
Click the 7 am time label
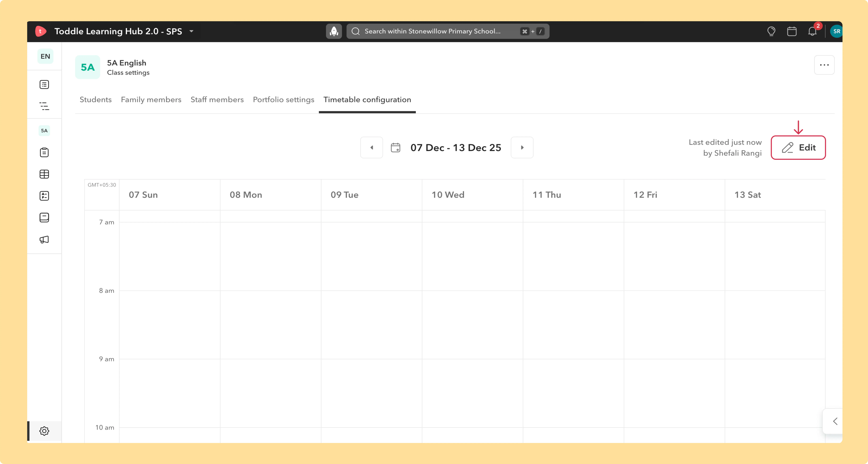pos(107,222)
